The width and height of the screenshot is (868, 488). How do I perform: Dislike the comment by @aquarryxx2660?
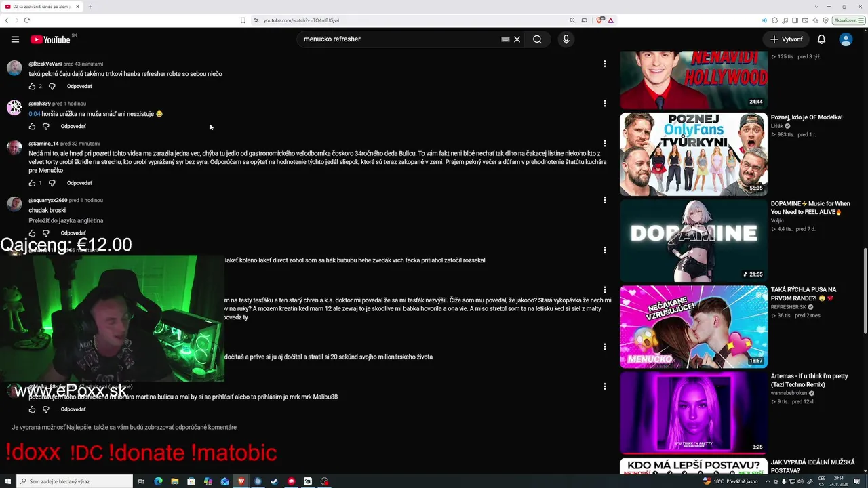click(46, 233)
